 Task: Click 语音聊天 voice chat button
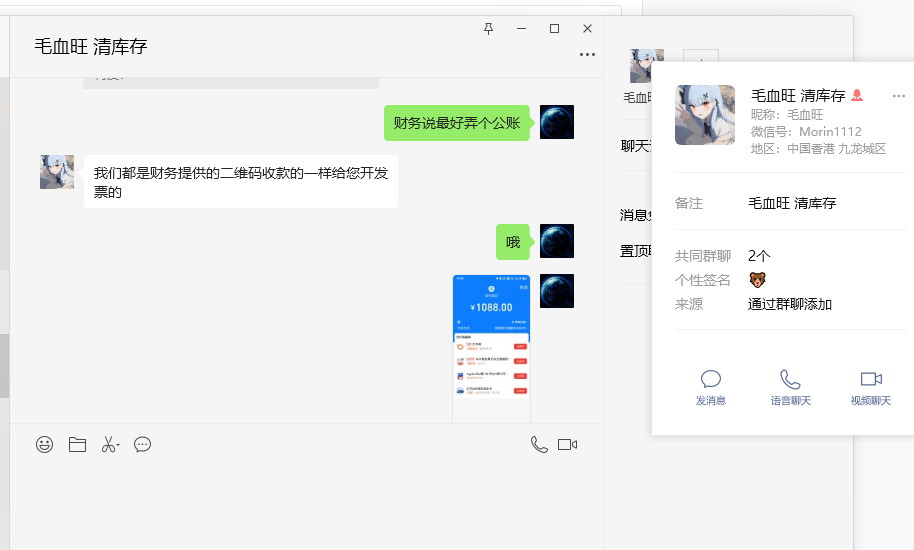[790, 387]
